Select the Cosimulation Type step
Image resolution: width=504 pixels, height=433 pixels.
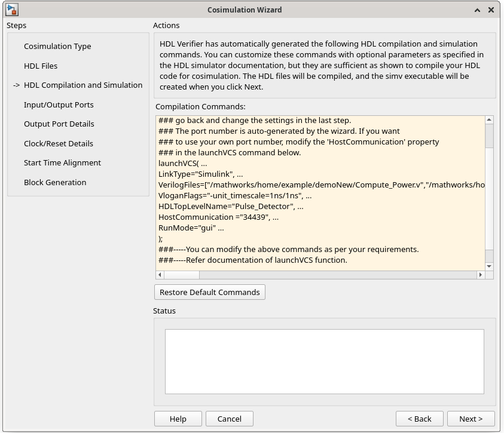[57, 47]
